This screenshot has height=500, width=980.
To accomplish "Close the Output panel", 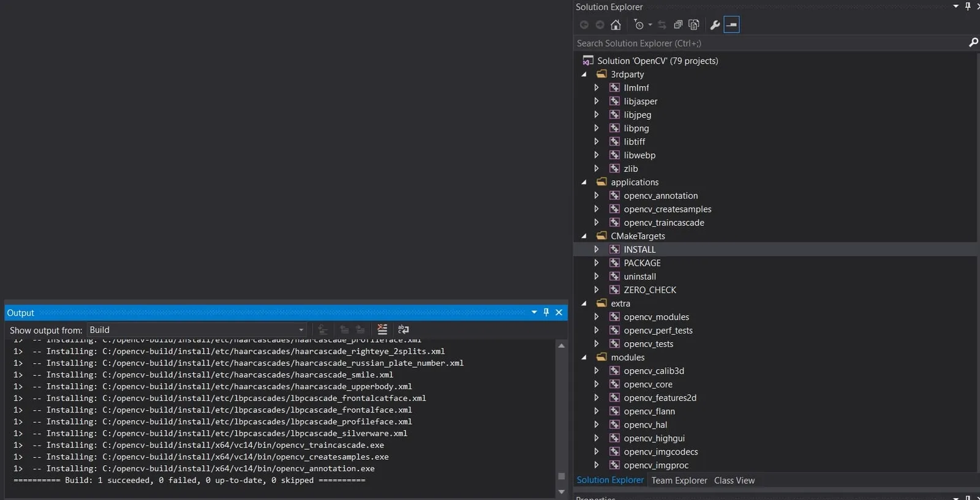I will tap(559, 312).
